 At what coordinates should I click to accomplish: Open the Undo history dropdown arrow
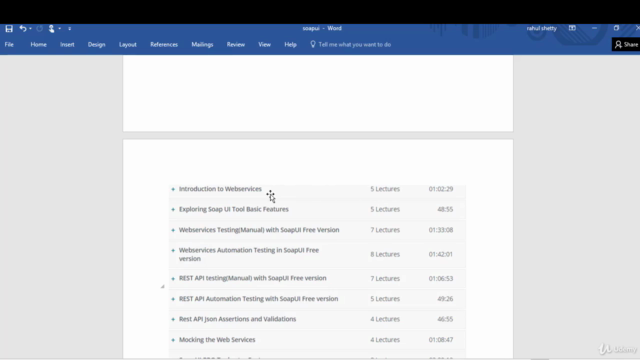click(x=30, y=29)
